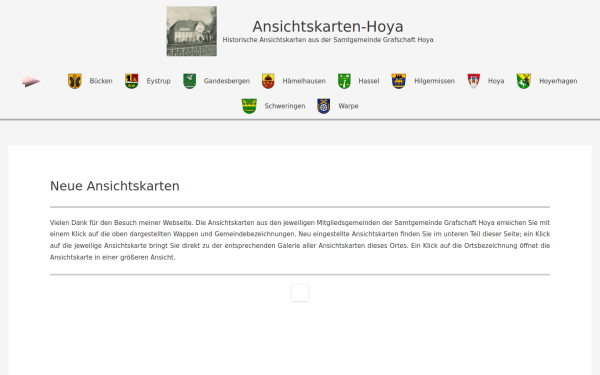This screenshot has width=600, height=375.
Task: Click the small loading placeholder box below text
Action: pyautogui.click(x=300, y=293)
